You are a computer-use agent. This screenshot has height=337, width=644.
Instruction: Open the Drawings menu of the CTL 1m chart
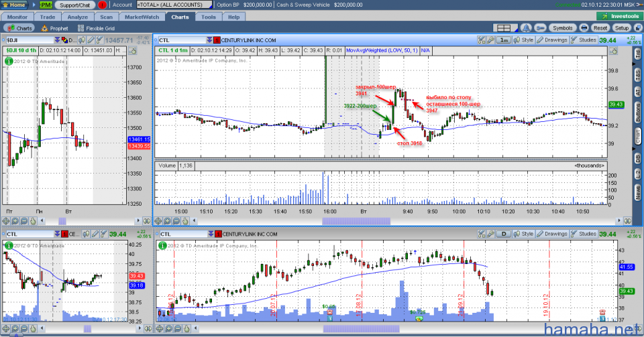click(552, 40)
